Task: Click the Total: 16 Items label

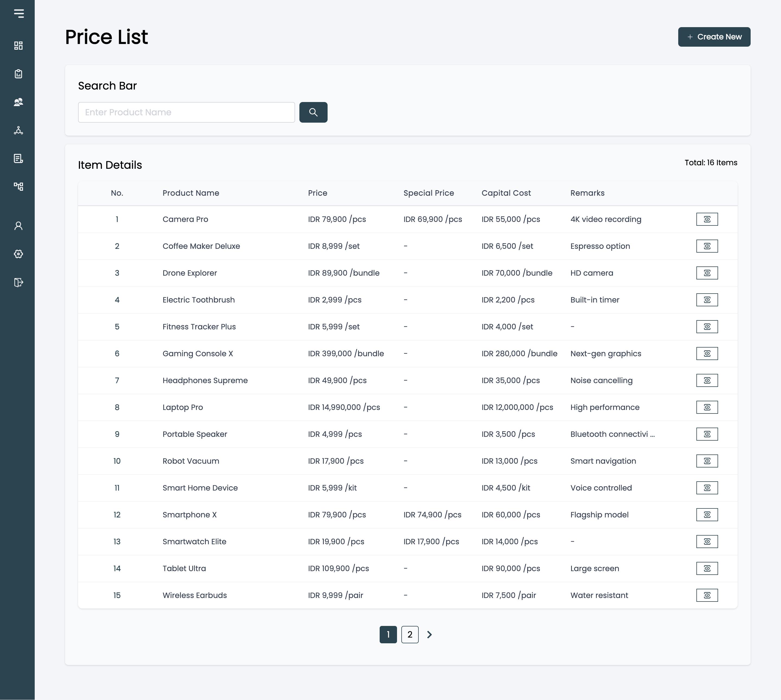Action: pos(711,163)
